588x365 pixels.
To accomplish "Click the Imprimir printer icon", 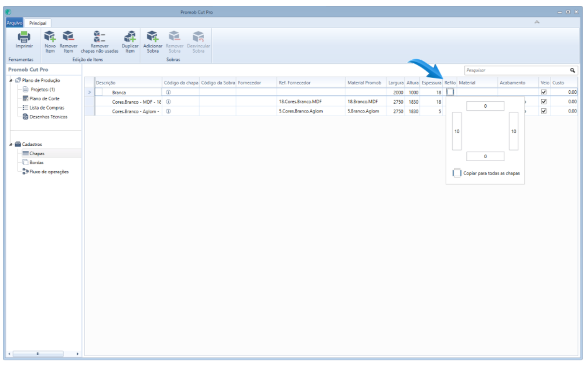I will pyautogui.click(x=24, y=37).
